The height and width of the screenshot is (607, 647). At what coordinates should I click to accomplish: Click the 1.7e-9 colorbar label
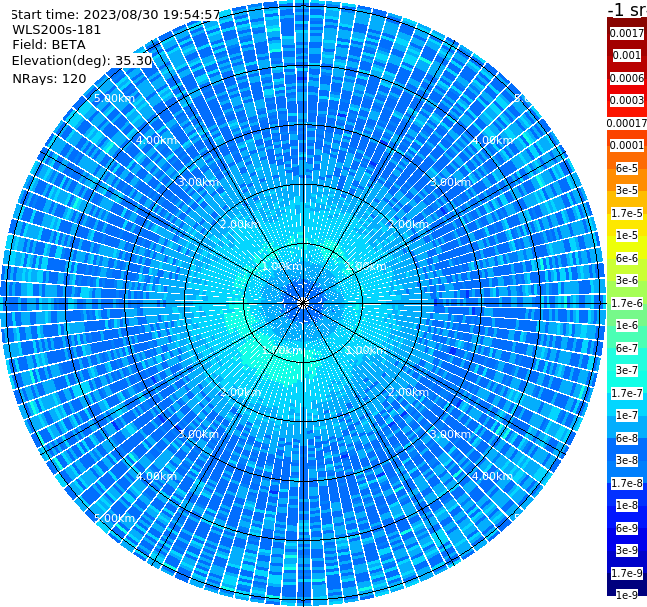627,573
